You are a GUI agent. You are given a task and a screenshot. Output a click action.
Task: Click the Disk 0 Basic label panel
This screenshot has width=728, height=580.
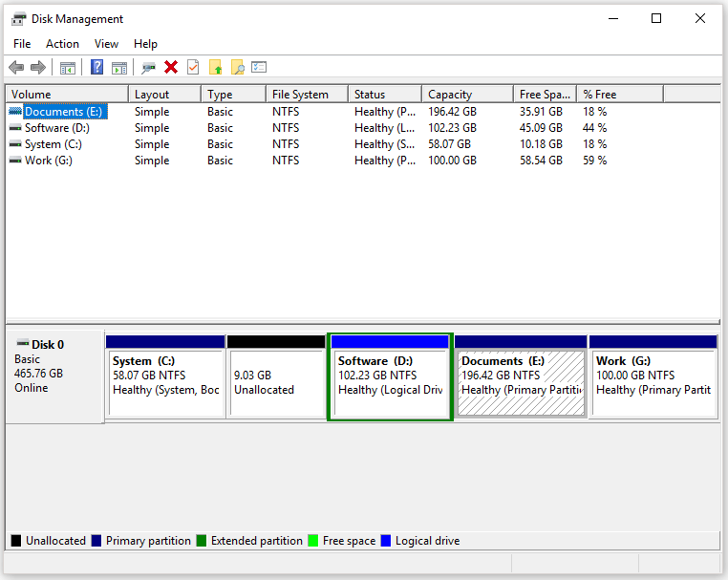[x=54, y=376]
